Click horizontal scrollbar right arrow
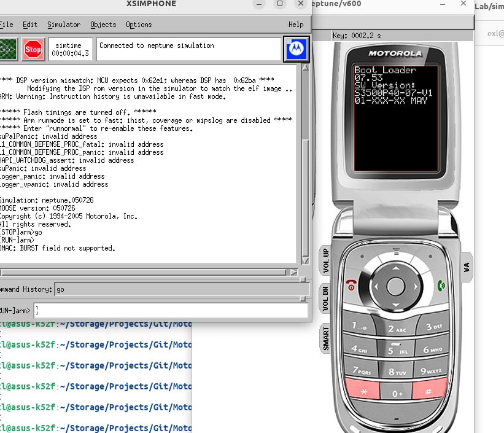The height and width of the screenshot is (433, 504). coord(293,272)
